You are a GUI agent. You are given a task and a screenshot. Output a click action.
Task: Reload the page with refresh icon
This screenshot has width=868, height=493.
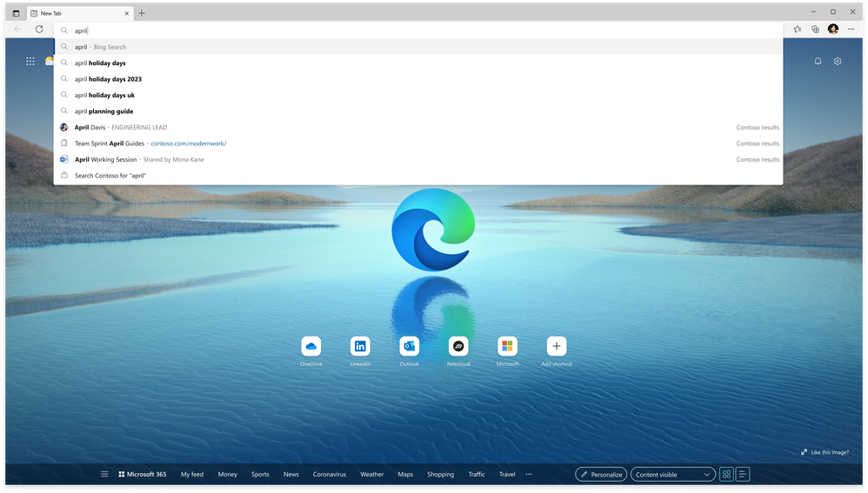tap(39, 30)
